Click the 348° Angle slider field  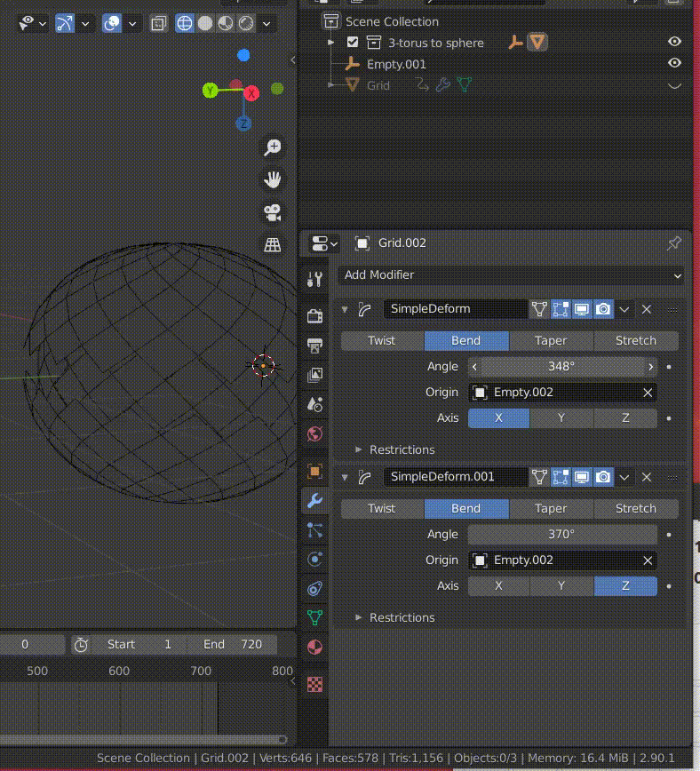tap(562, 367)
